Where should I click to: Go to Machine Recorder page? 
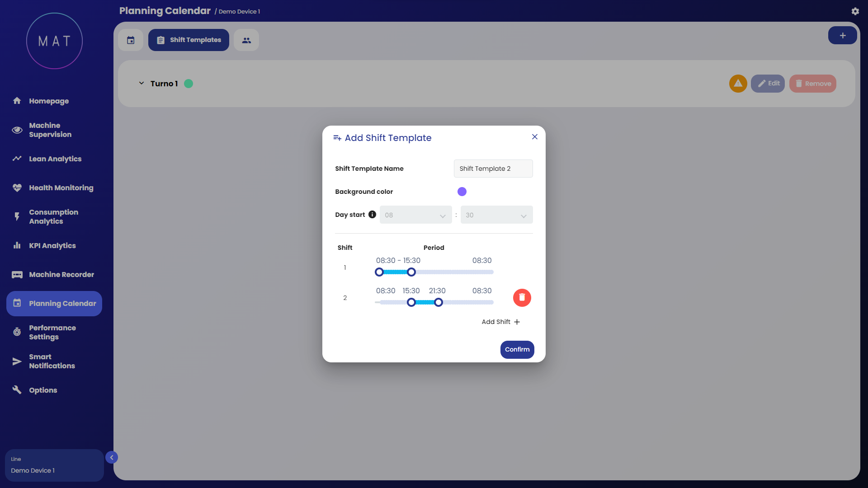click(61, 275)
